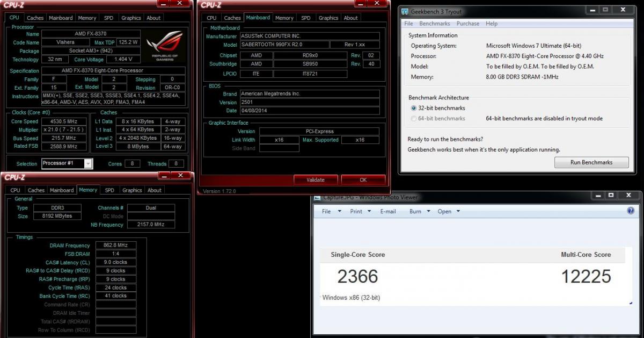
Task: Open About tab in the Mainboard CPU-Z window
Action: pyautogui.click(x=350, y=18)
